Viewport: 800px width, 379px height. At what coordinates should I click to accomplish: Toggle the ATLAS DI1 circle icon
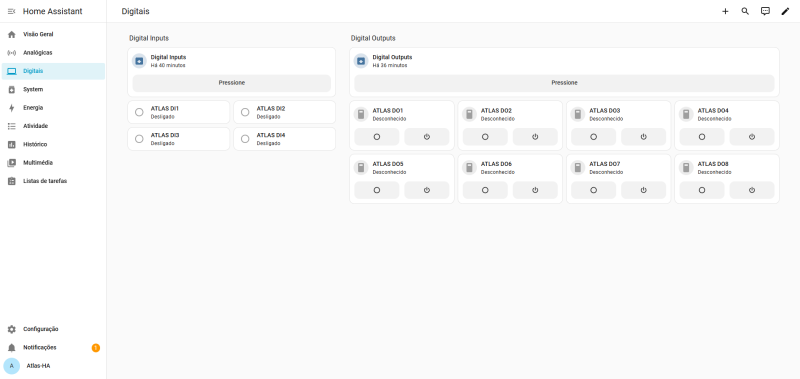[x=139, y=112]
